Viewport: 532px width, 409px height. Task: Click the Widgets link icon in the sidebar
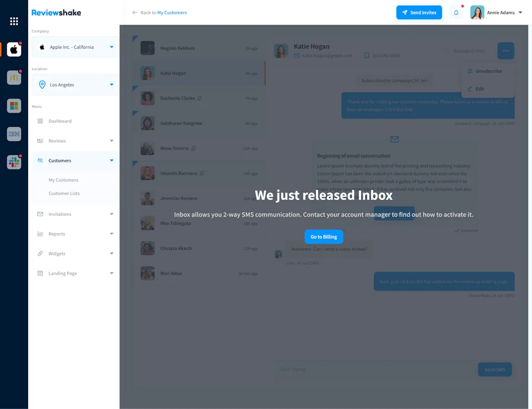click(x=41, y=253)
